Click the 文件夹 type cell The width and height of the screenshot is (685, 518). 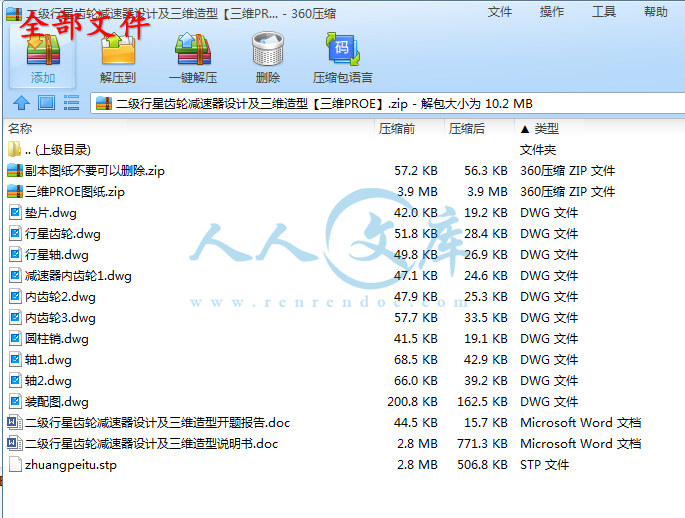[x=538, y=150]
